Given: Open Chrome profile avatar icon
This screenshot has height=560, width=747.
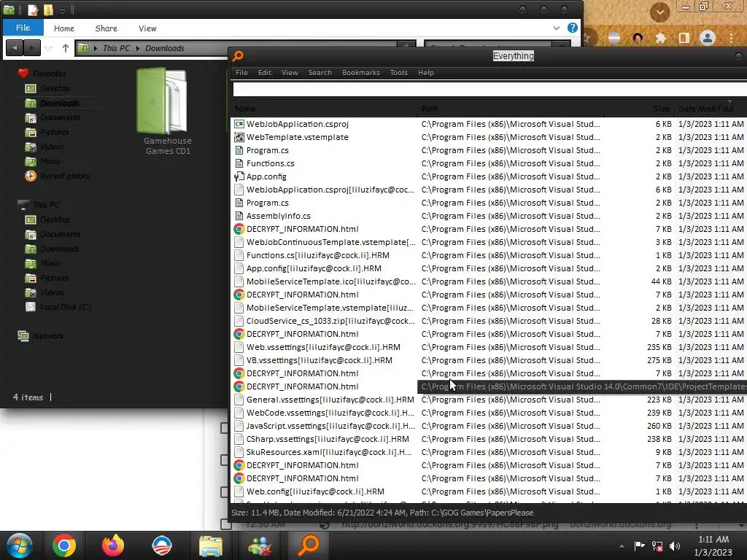Looking at the screenshot, I should click(x=708, y=38).
